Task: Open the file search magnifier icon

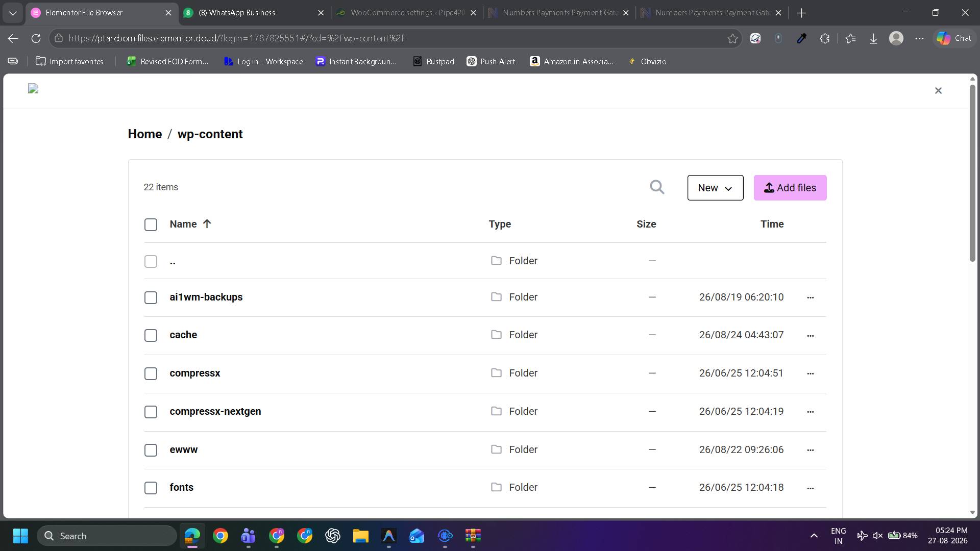Action: [657, 187]
